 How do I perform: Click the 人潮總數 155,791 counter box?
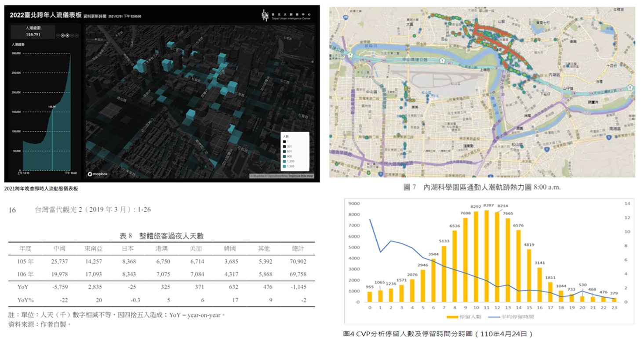click(33, 31)
